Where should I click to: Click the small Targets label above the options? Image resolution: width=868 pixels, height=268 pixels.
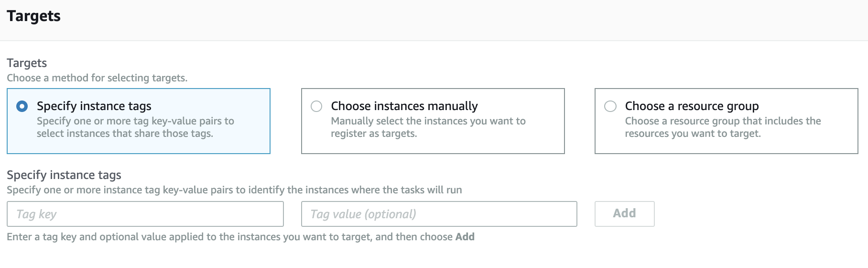[x=27, y=63]
